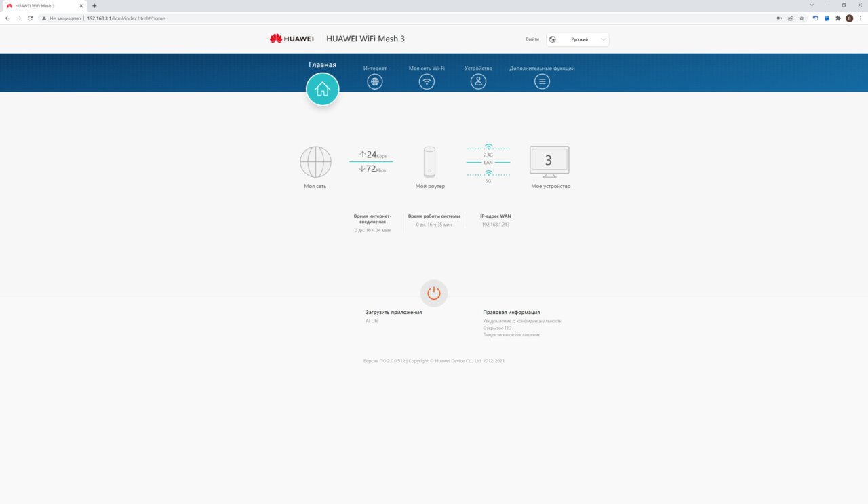Screen dimensions: 868x504
Task: Open Chrome three-dot menu
Action: (861, 18)
